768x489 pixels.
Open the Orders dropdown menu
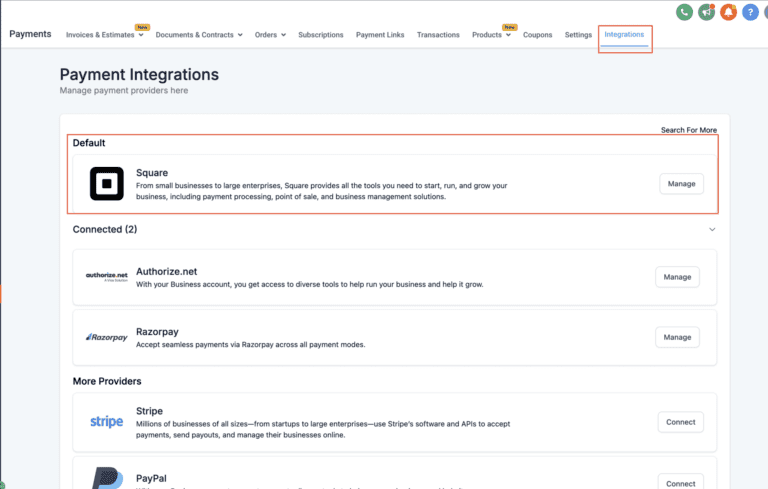(x=270, y=35)
